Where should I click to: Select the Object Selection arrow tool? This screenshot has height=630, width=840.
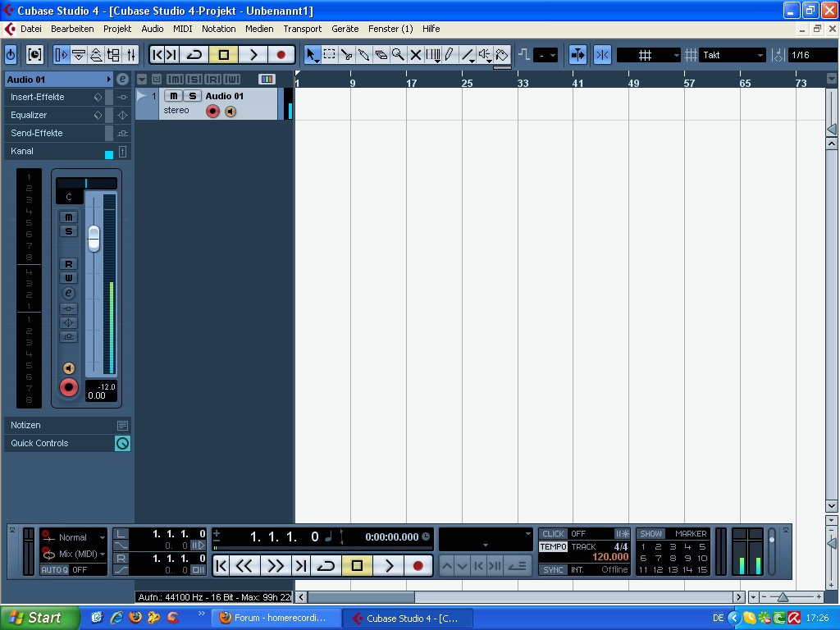(312, 55)
